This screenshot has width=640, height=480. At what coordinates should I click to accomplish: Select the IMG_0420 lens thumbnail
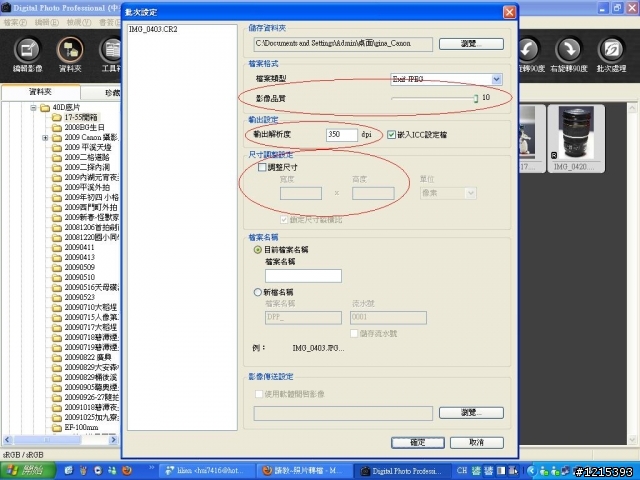[x=576, y=139]
